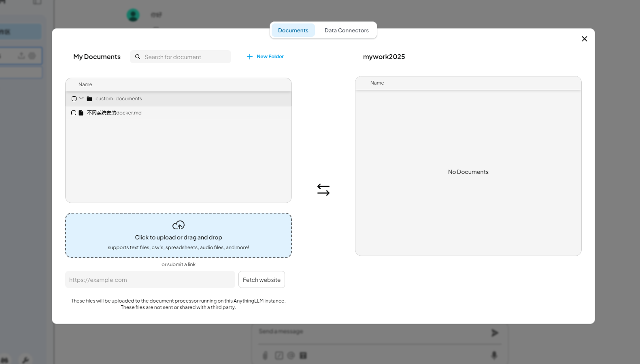640x364 pixels.
Task: Click the https://example.com link field
Action: 150,279
